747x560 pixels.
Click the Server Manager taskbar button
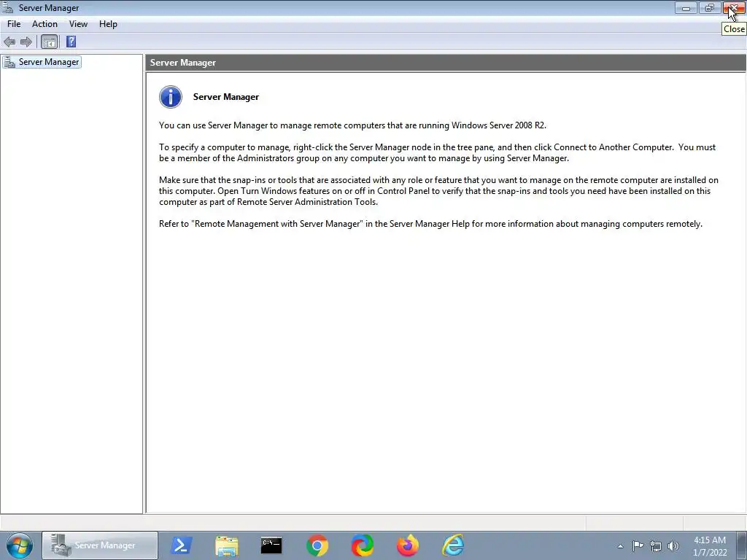click(x=99, y=545)
